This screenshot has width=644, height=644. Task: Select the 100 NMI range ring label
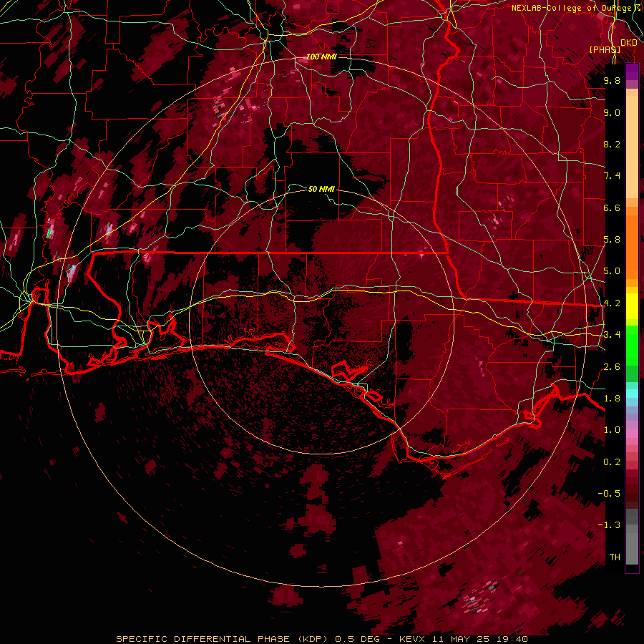(x=321, y=57)
